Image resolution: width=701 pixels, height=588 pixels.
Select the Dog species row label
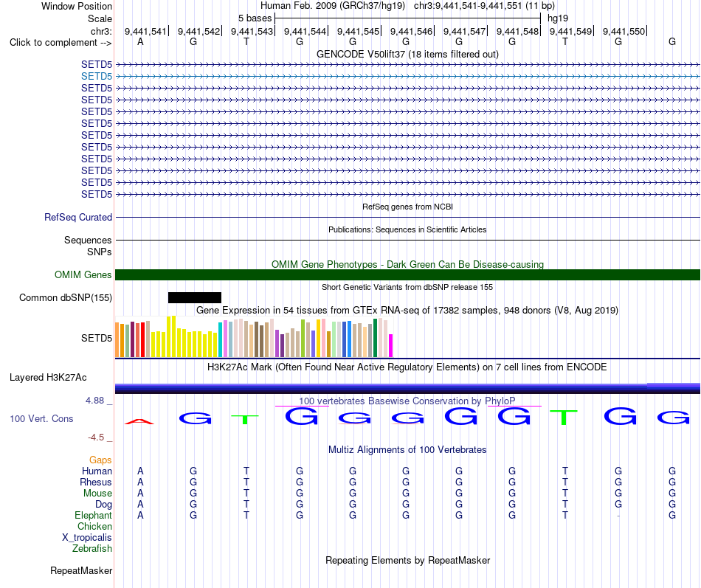coord(103,505)
